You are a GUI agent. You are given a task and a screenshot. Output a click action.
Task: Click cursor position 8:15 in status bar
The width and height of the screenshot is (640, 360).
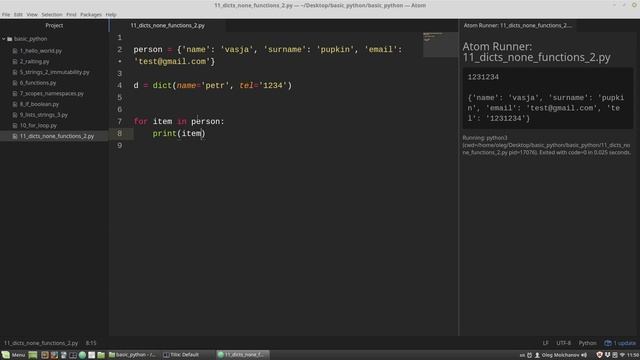coord(91,343)
